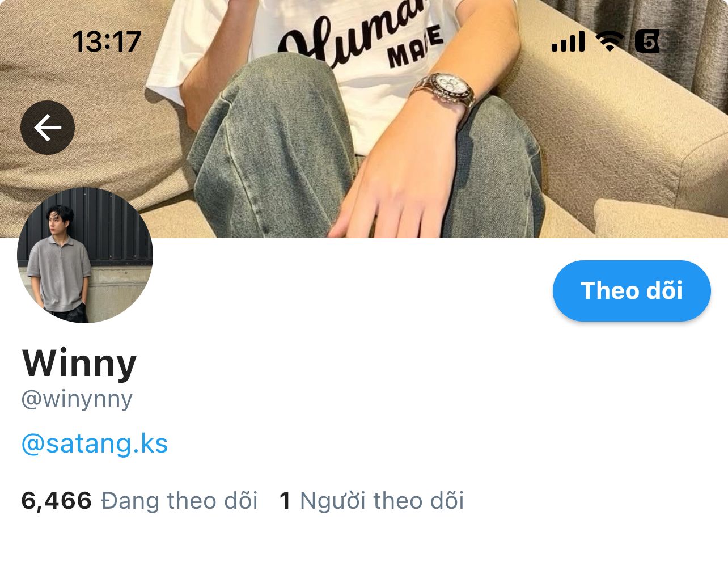Screen dimensions: 728x579
Task: Tap the back arrow button
Action: coord(48,128)
